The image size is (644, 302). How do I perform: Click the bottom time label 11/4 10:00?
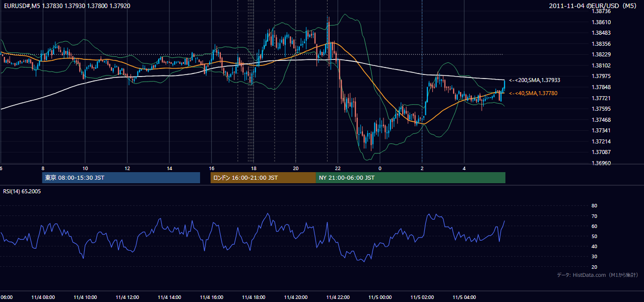[x=85, y=297]
